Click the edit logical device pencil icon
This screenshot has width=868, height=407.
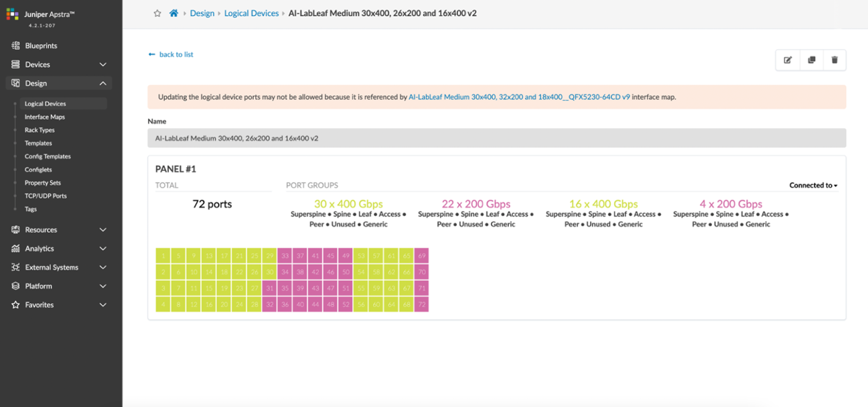[x=788, y=60]
